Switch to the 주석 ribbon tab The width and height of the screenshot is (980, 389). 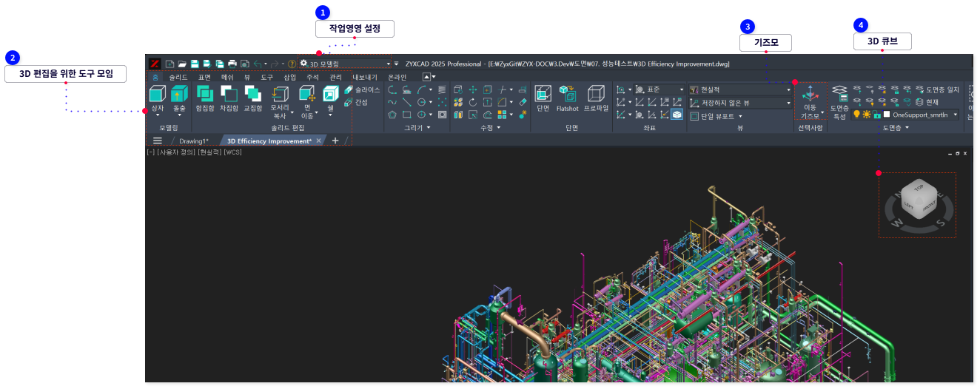(312, 77)
